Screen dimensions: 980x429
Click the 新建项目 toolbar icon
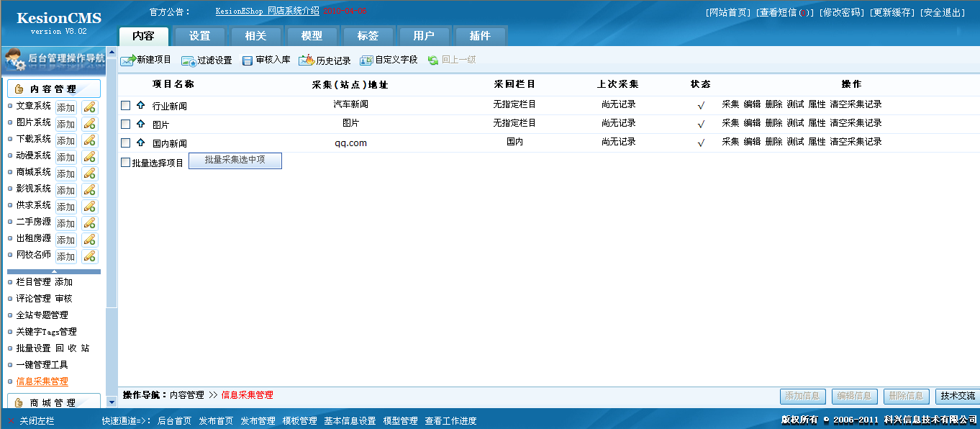pos(127,60)
